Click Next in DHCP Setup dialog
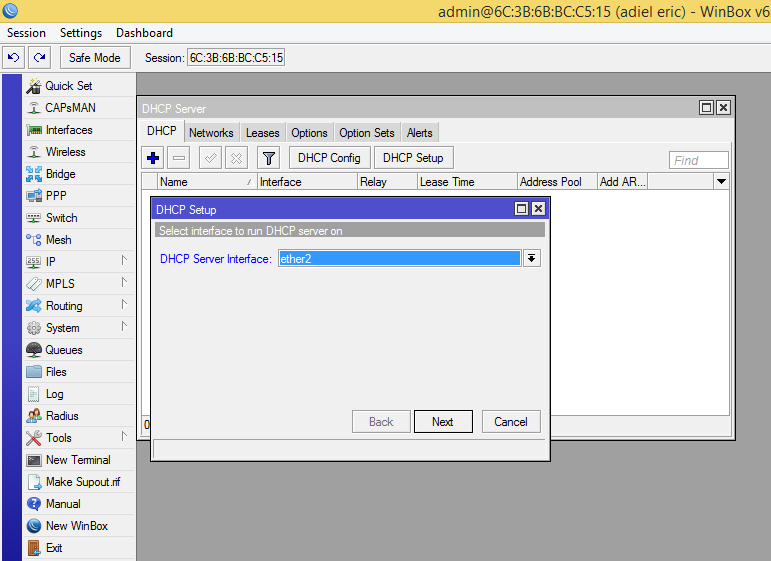 (x=443, y=422)
